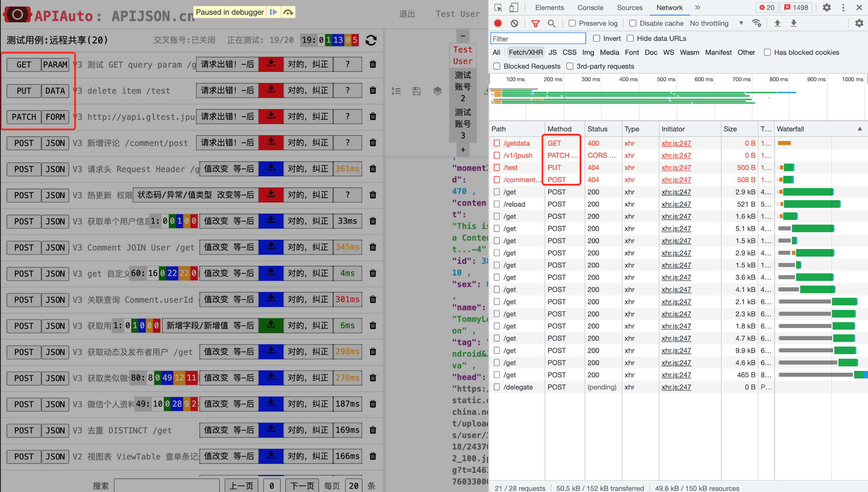The width and height of the screenshot is (868, 492).
Task: Check the Hide data URLs option
Action: tap(630, 39)
